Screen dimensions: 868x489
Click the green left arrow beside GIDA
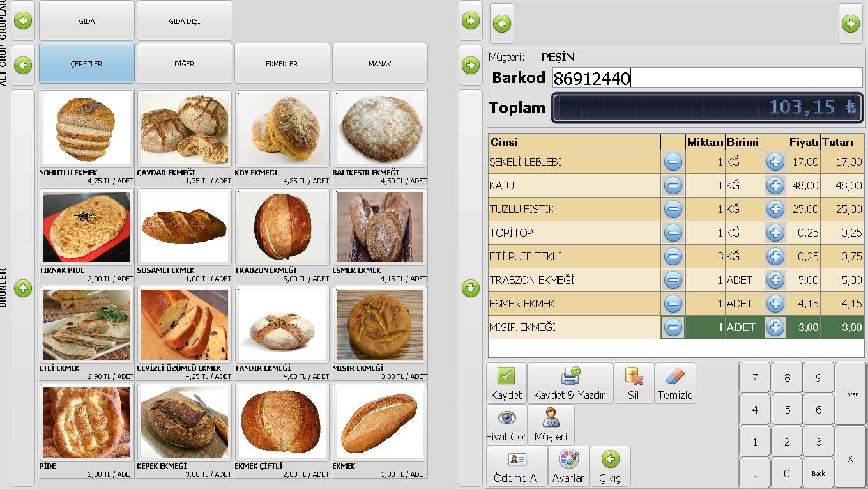tap(23, 21)
